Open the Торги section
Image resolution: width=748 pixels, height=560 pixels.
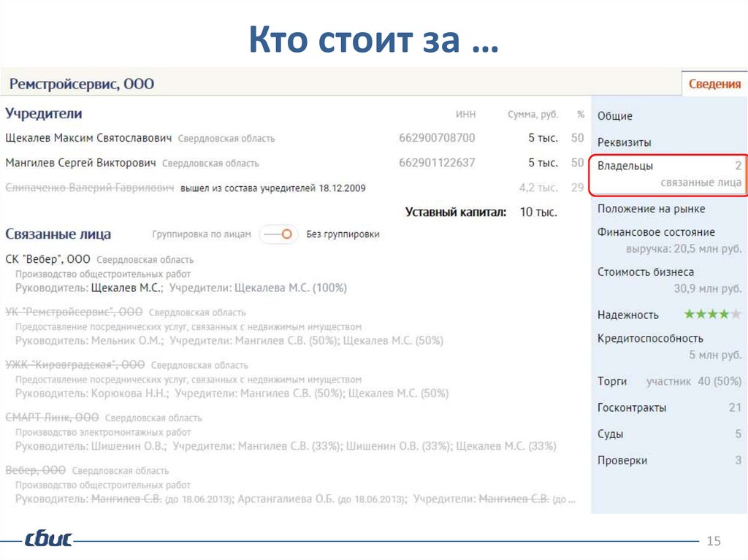tap(612, 381)
